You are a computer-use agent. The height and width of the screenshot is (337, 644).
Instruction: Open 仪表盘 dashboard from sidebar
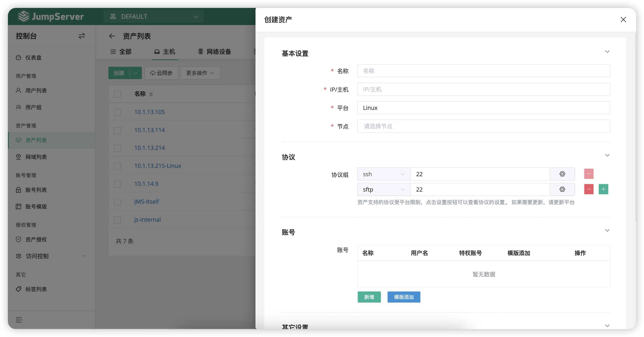tap(33, 58)
